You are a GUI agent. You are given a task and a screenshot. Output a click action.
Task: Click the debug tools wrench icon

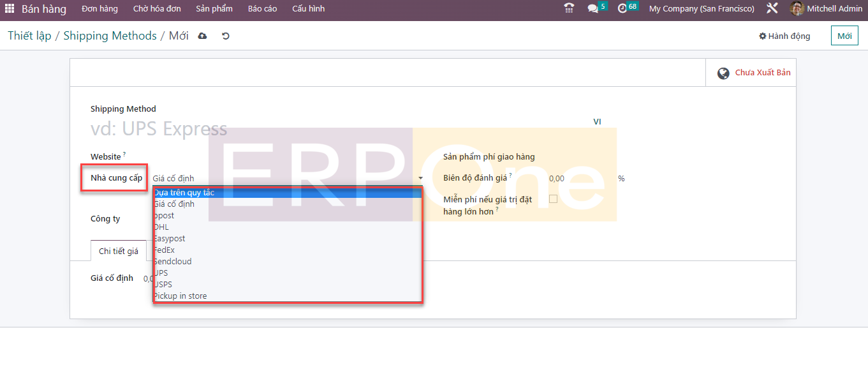coord(772,9)
